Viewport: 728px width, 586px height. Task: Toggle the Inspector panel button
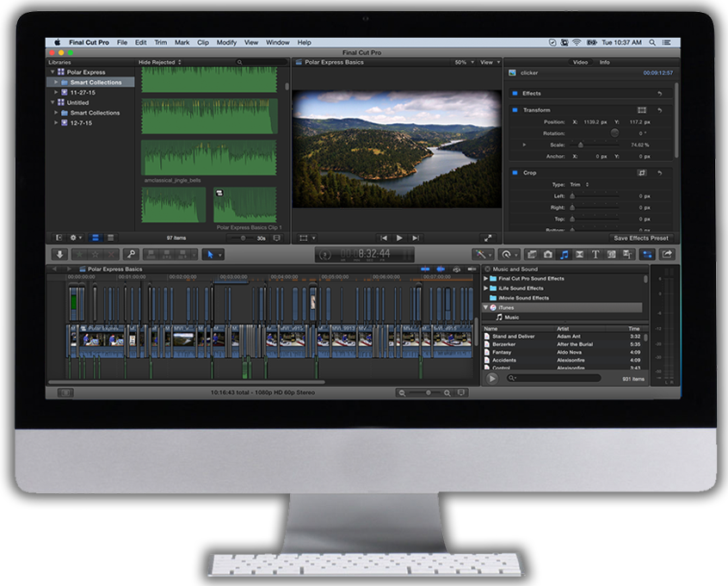click(x=648, y=254)
